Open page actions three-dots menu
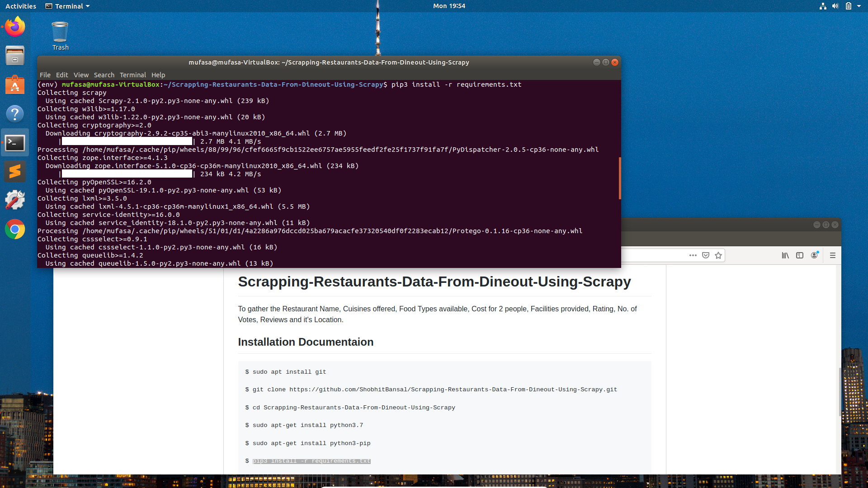Image resolution: width=868 pixels, height=488 pixels. [x=693, y=256]
